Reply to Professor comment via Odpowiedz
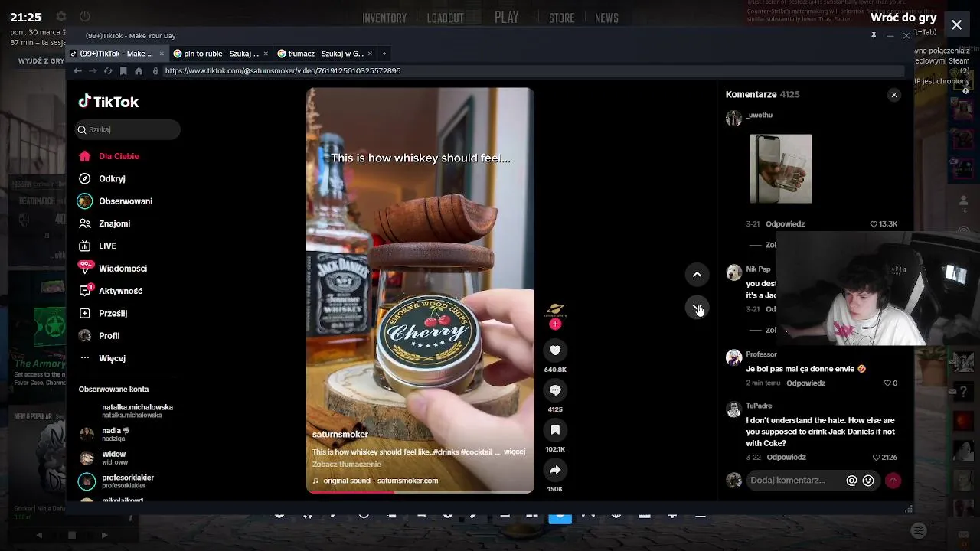This screenshot has width=980, height=551. coord(805,383)
